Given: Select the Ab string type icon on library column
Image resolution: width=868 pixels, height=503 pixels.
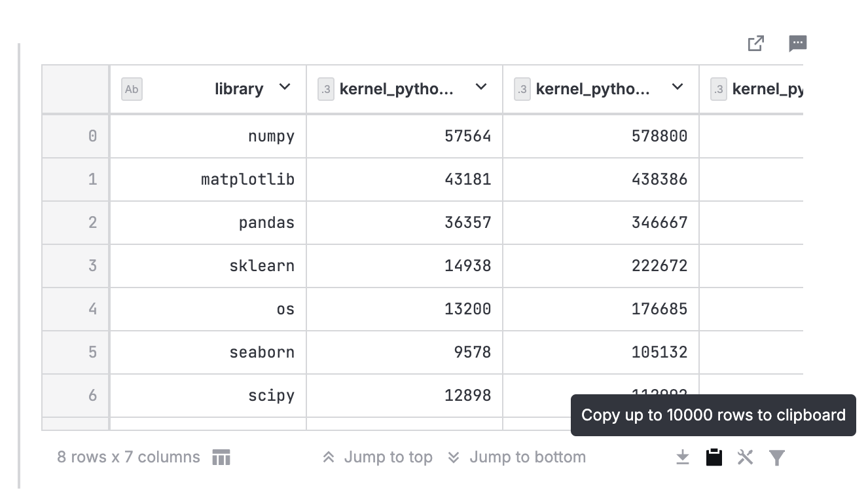Looking at the screenshot, I should click(x=132, y=89).
